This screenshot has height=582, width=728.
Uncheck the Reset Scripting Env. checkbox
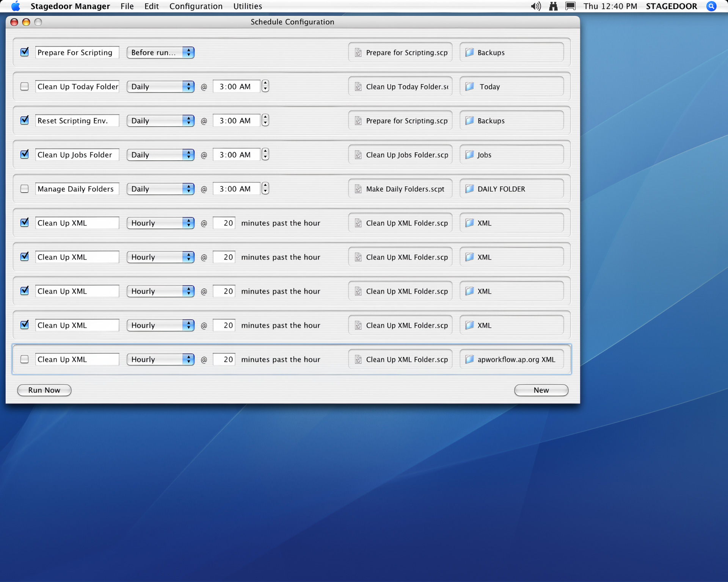click(x=25, y=120)
